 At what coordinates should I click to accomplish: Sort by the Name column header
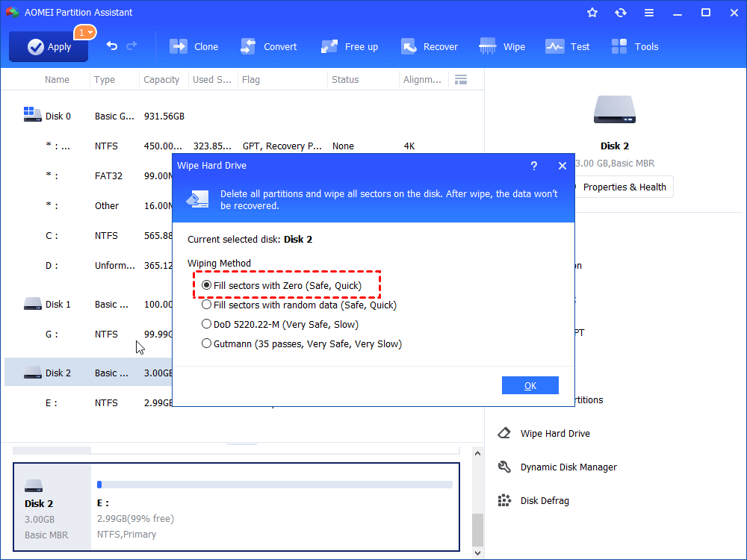(x=58, y=80)
